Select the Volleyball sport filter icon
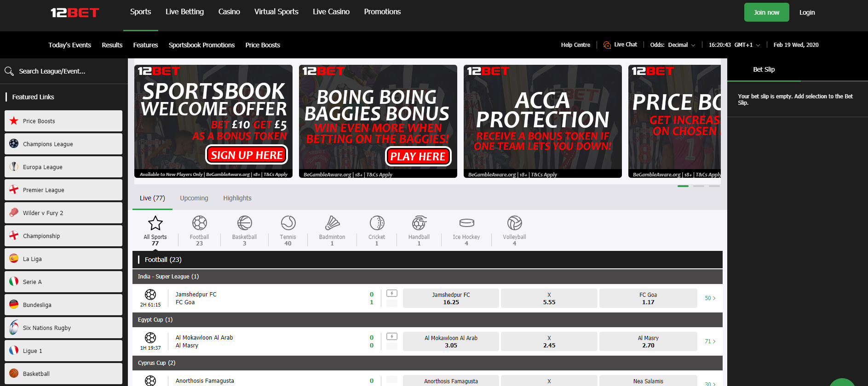 [x=514, y=223]
